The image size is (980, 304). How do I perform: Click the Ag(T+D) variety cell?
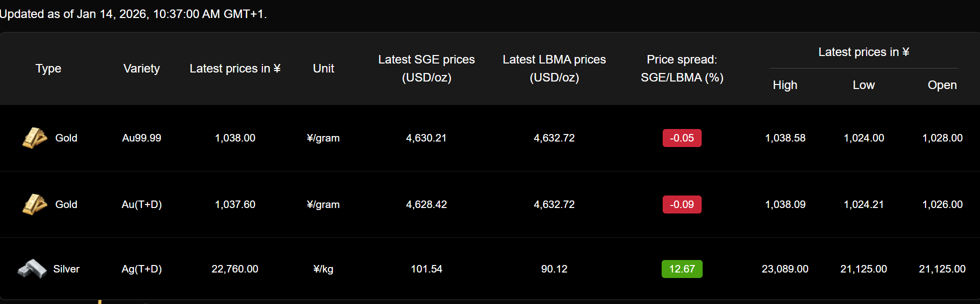[x=141, y=269]
